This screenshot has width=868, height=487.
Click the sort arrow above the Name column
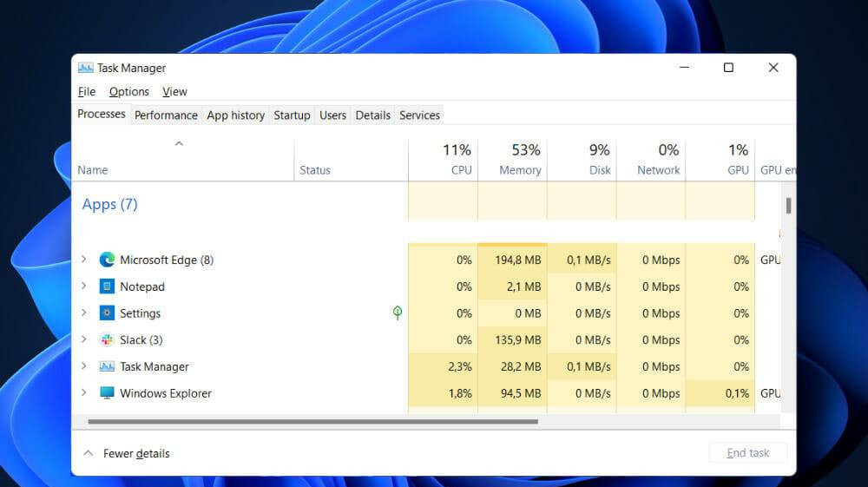click(x=179, y=144)
